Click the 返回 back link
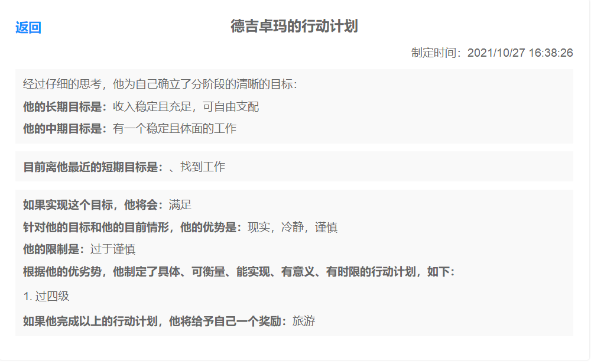The height and width of the screenshot is (364, 591). point(28,28)
